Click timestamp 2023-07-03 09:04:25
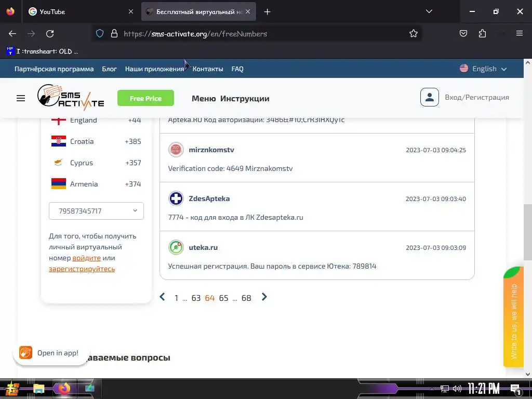Screen dimensions: 532x399 (436, 150)
